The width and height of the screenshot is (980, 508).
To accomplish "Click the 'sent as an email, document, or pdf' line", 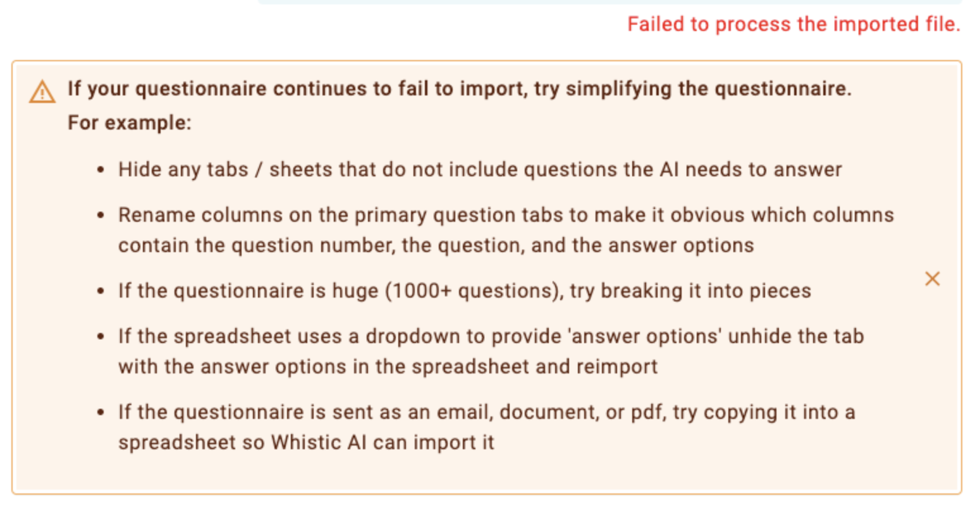I will [x=486, y=412].
